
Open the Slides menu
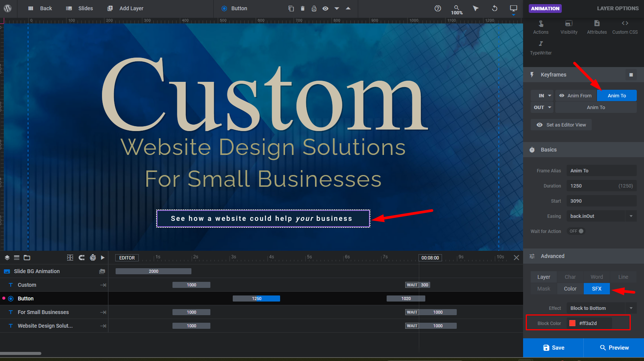[x=80, y=8]
